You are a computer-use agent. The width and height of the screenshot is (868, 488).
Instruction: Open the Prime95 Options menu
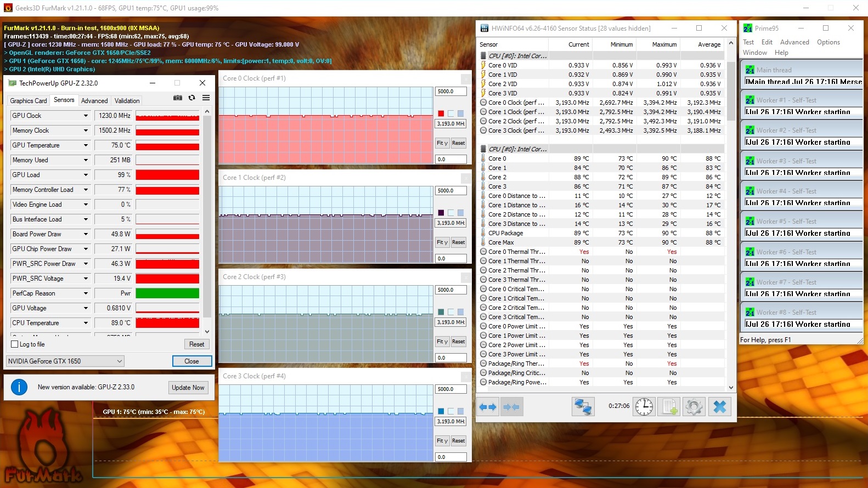tap(828, 42)
